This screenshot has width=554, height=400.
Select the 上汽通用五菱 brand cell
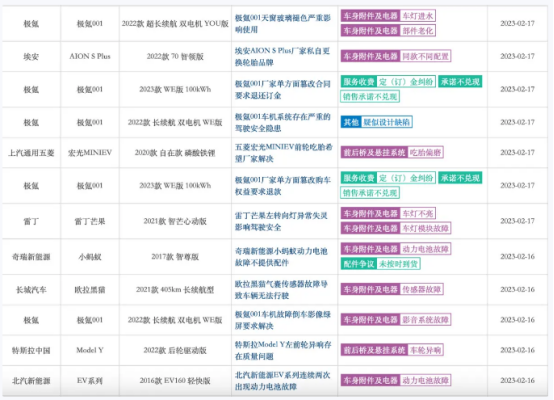click(x=31, y=153)
